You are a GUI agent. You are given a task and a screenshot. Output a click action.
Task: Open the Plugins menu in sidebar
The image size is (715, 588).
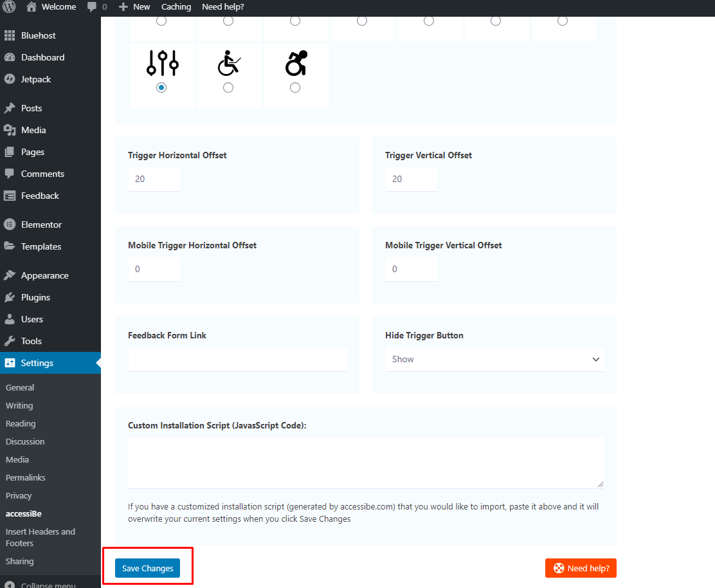(35, 297)
